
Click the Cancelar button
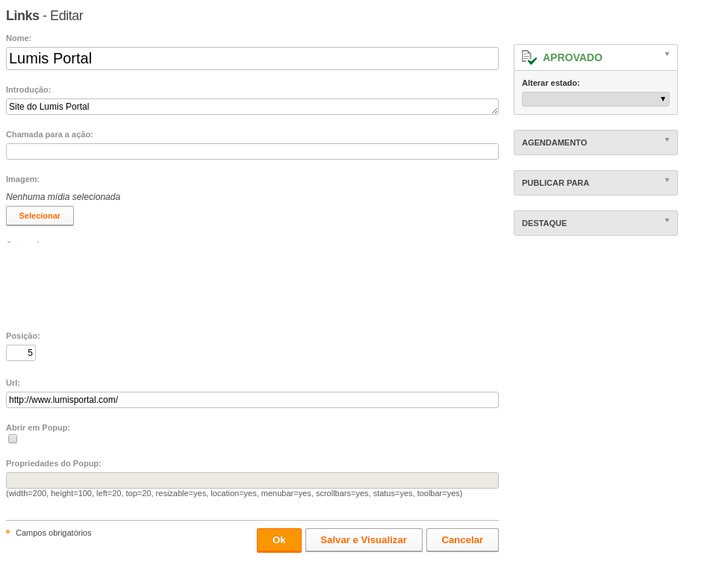[x=462, y=540]
